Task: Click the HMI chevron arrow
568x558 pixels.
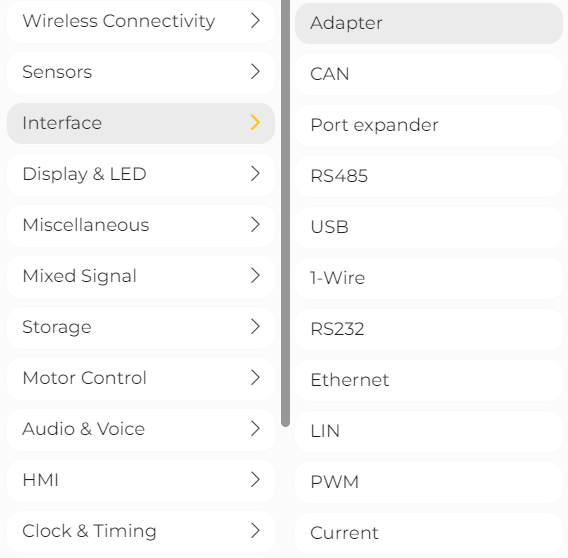Action: [255, 480]
